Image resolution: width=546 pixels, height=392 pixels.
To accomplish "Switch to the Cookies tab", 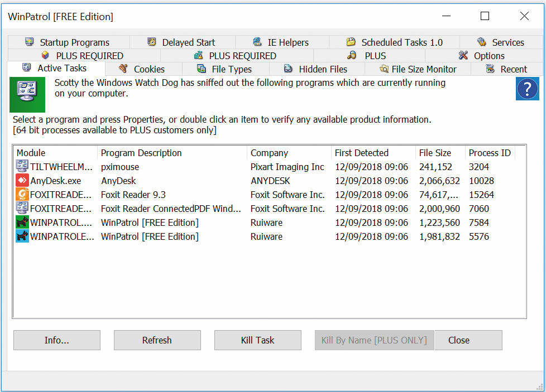I will click(143, 69).
